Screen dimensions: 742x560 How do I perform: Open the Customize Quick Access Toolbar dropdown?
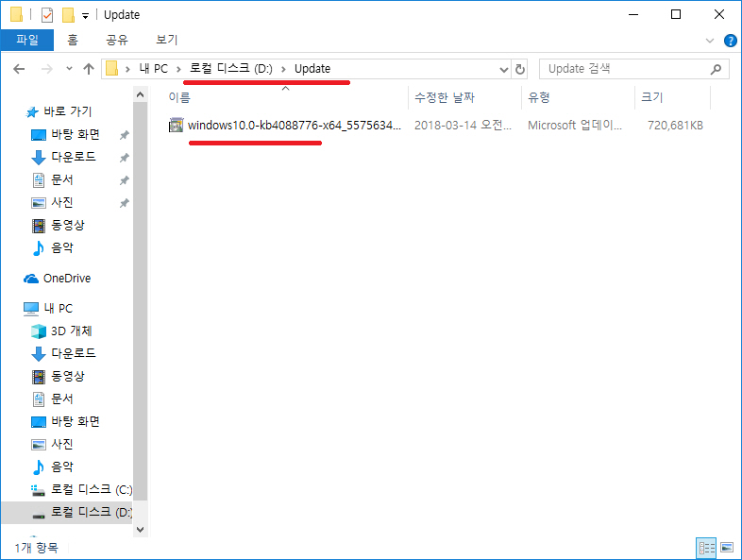[x=85, y=16]
